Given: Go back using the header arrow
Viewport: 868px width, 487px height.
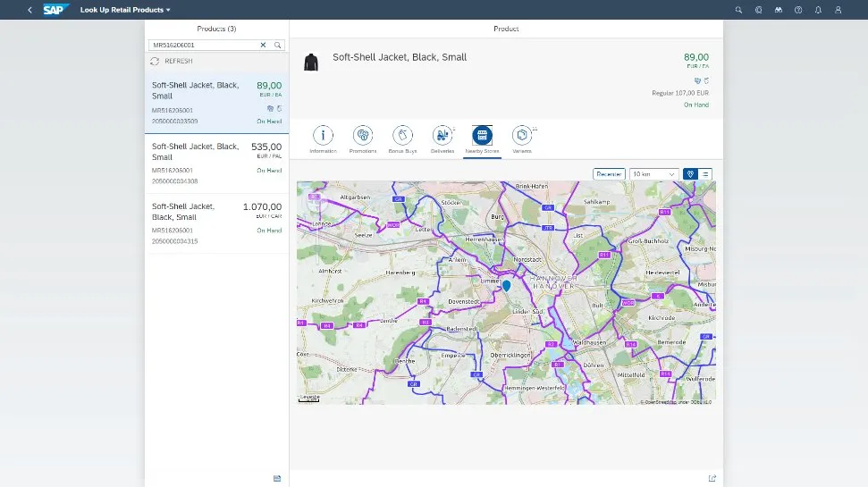Looking at the screenshot, I should click(29, 10).
